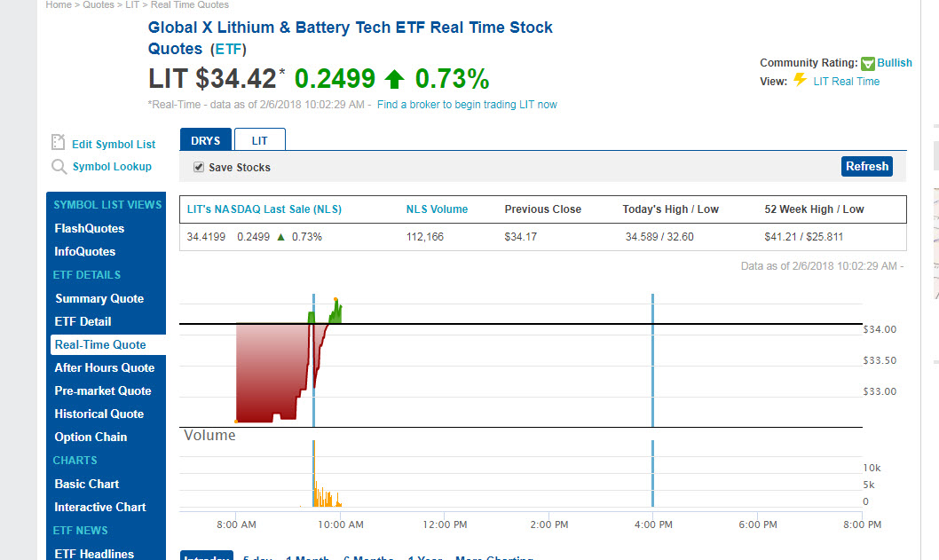Switch to the DRYS symbol tab
Screen dimensions: 939x560
coord(205,140)
